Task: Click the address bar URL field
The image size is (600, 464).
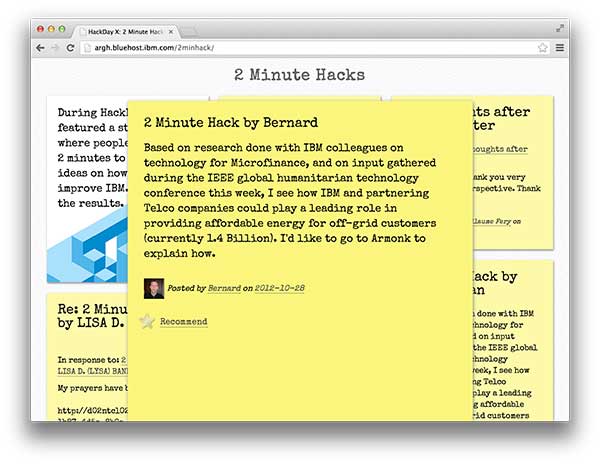Action: coord(300,47)
